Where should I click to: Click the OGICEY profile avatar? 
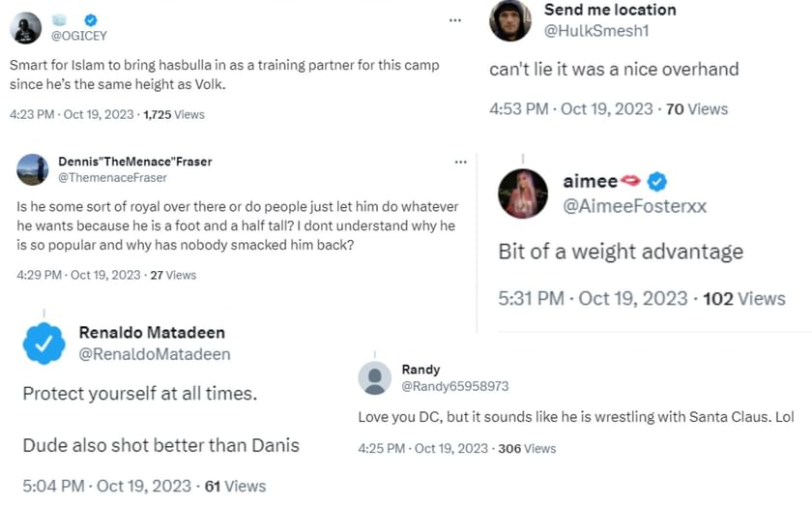[x=25, y=28]
